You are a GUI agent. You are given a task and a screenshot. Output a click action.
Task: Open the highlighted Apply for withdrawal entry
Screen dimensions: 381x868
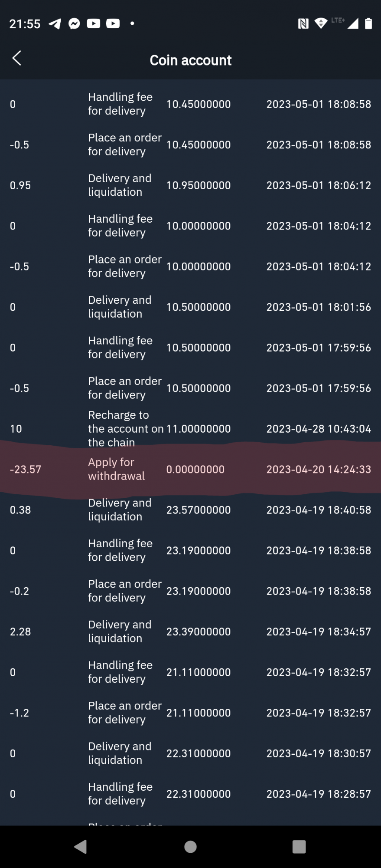[190, 469]
